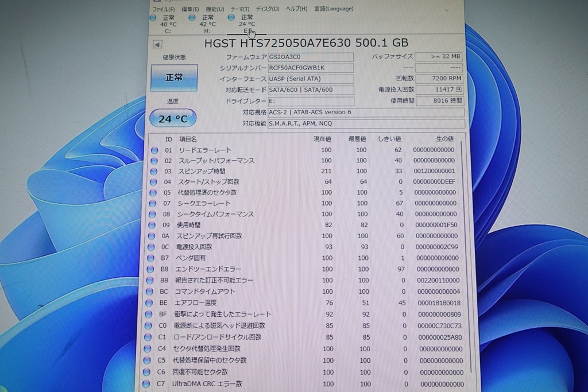The height and width of the screenshot is (392, 588).
Task: Open the ヘルプ(H) menu
Action: [x=296, y=9]
